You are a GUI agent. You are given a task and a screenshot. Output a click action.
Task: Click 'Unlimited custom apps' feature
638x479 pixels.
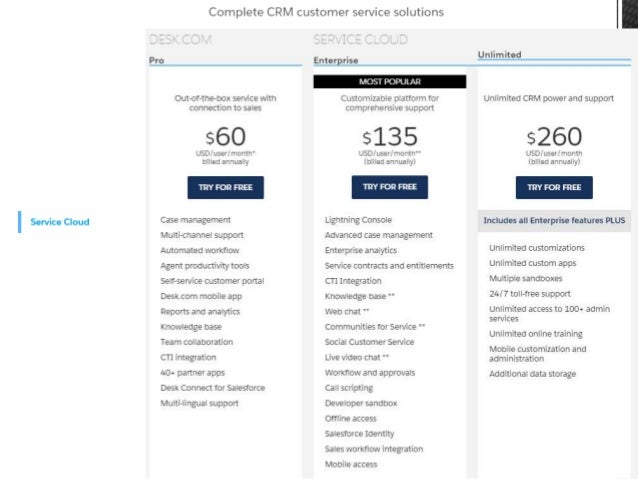pos(533,263)
